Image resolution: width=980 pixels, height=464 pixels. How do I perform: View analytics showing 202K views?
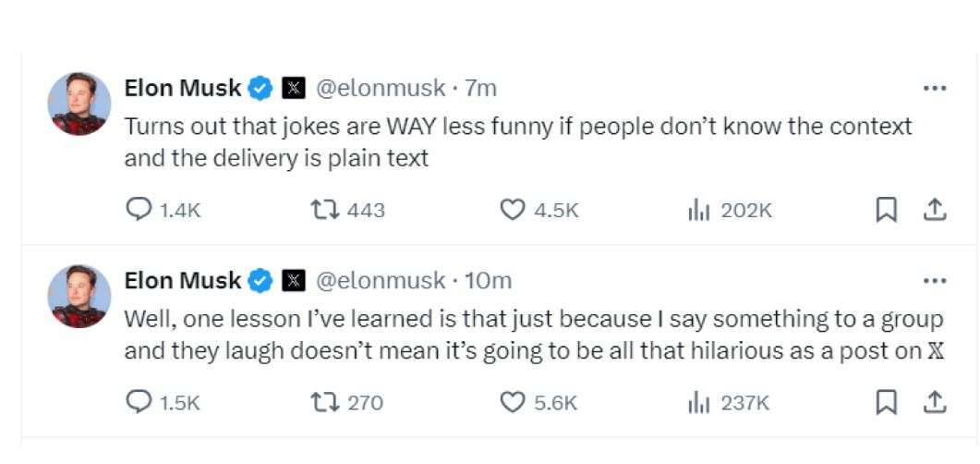pos(698,211)
